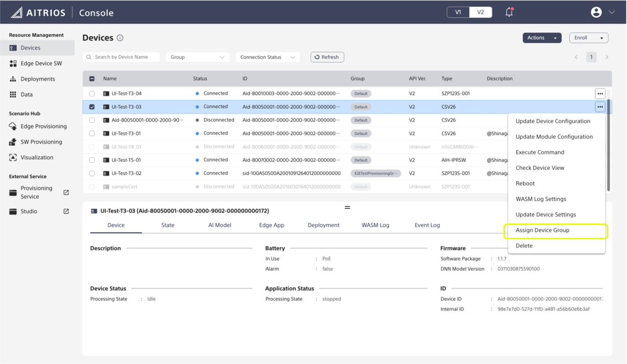Open Visualization in sidebar
Image resolution: width=627 pixels, height=364 pixels.
pyautogui.click(x=37, y=158)
